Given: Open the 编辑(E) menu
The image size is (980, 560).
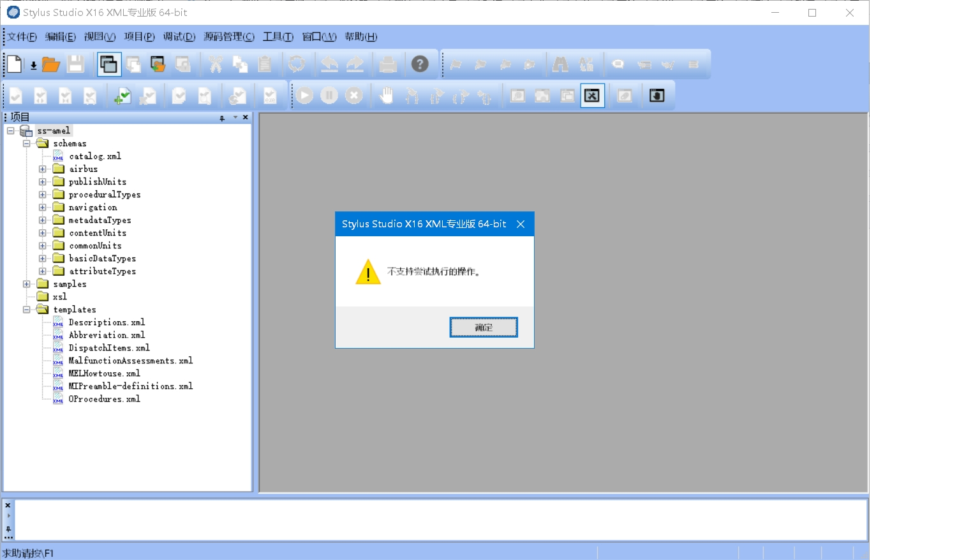Looking at the screenshot, I should point(61,36).
